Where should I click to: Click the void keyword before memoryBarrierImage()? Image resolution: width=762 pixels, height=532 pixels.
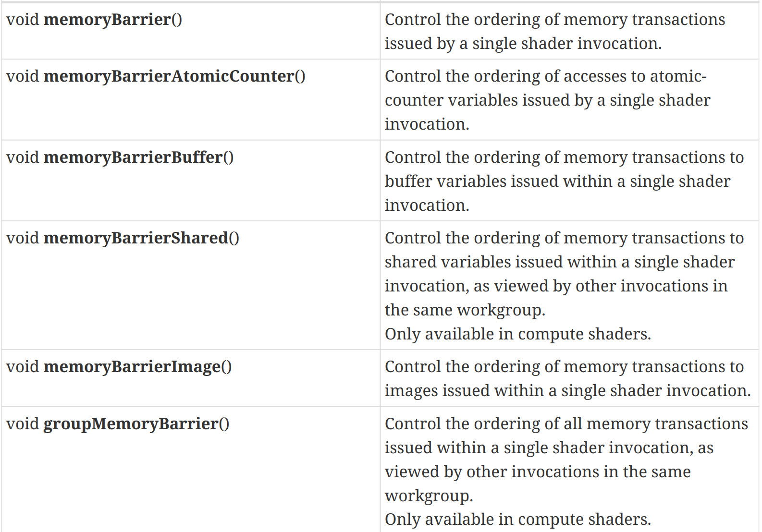click(x=23, y=367)
